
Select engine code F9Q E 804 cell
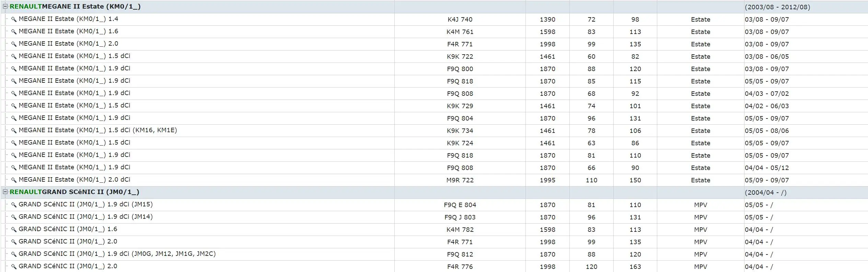pyautogui.click(x=460, y=205)
